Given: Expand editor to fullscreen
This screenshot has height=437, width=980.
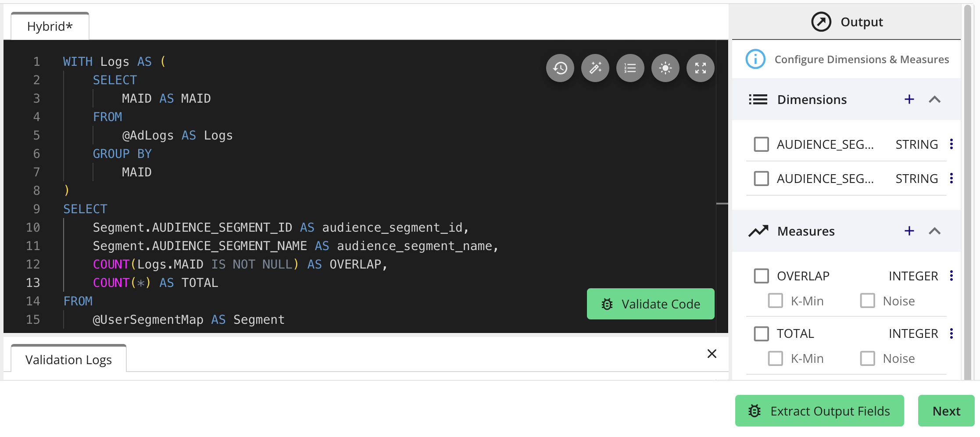Looking at the screenshot, I should point(700,68).
